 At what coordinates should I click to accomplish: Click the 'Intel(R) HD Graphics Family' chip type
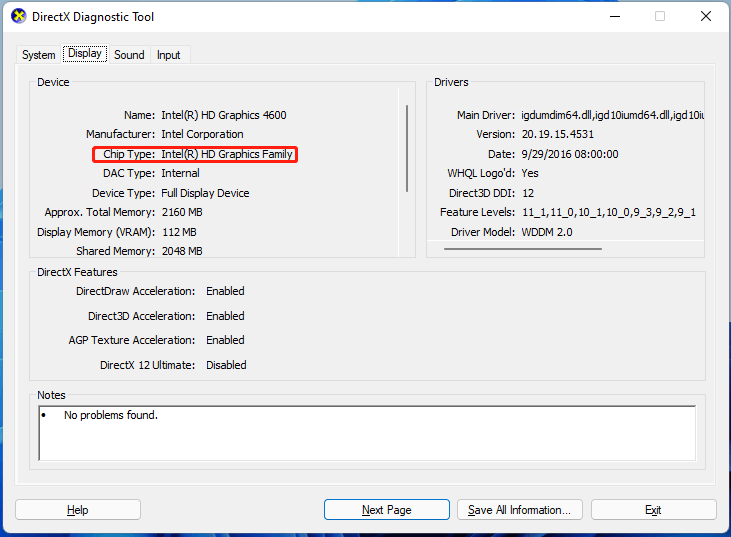coord(227,154)
